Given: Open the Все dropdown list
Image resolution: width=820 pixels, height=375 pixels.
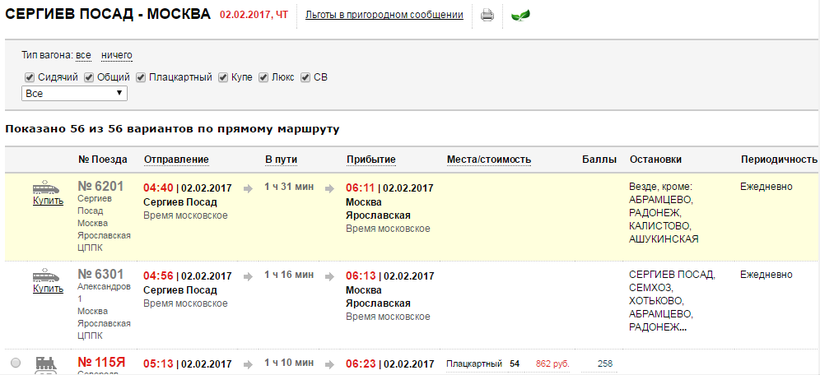Looking at the screenshot, I should [x=74, y=94].
